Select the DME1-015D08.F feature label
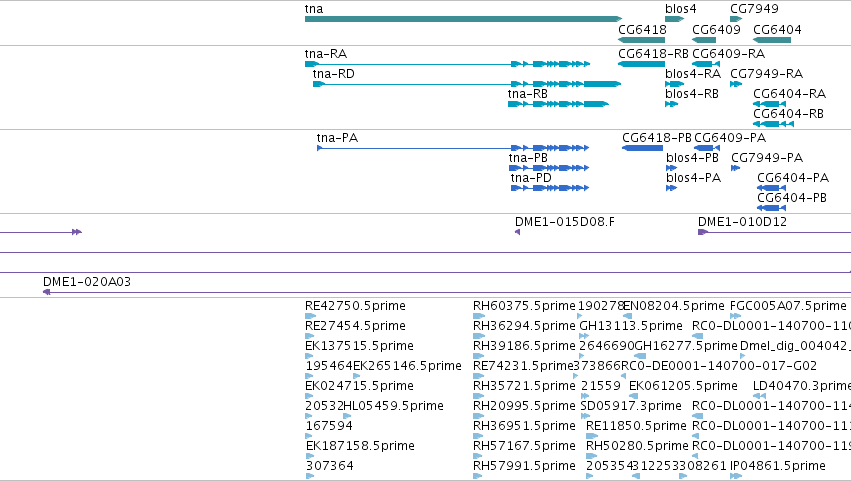 tap(565, 222)
